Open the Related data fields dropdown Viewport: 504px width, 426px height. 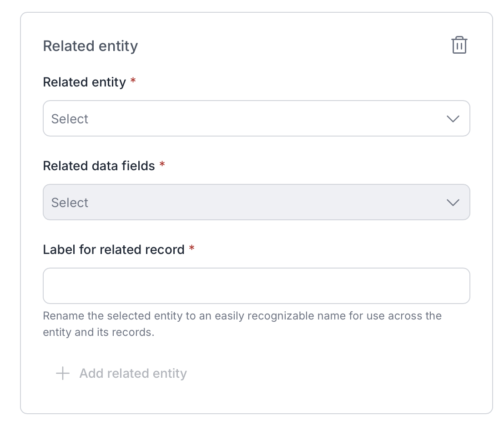click(256, 203)
